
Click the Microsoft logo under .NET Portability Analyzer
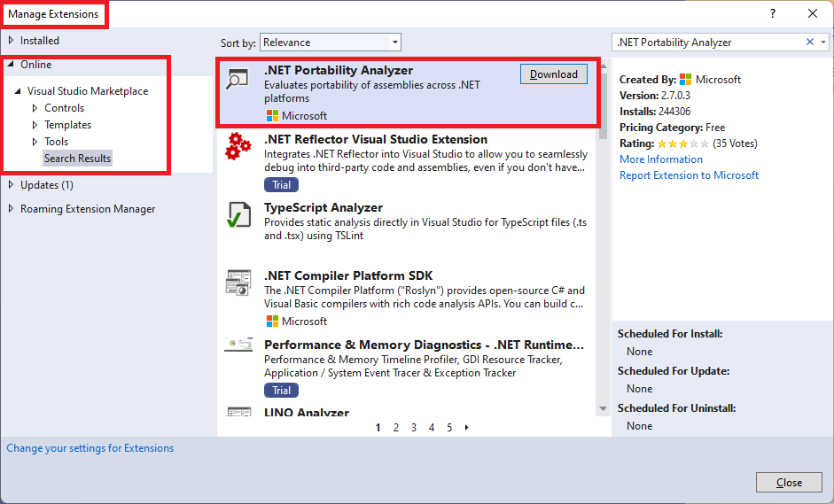272,115
